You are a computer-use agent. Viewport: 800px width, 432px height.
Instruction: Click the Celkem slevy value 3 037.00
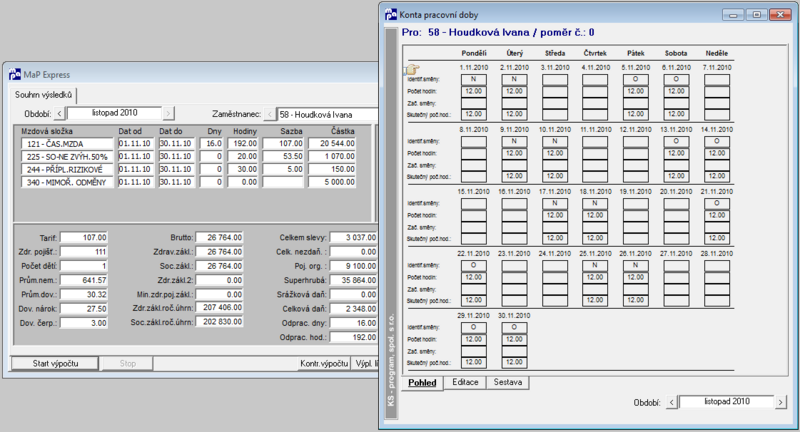pos(354,238)
